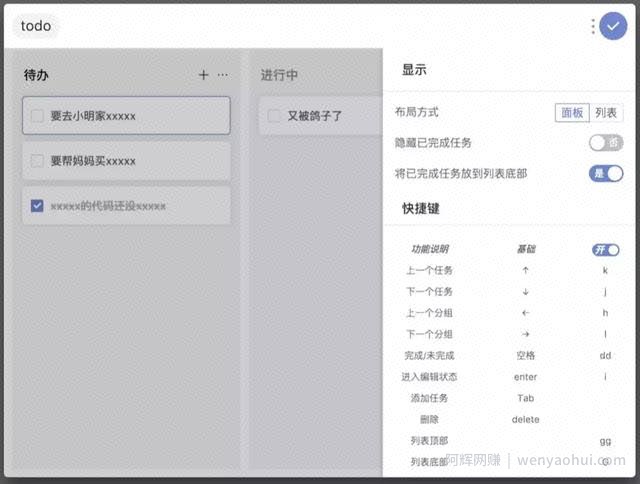Open the 待办 column ellipsis menu

point(223,75)
